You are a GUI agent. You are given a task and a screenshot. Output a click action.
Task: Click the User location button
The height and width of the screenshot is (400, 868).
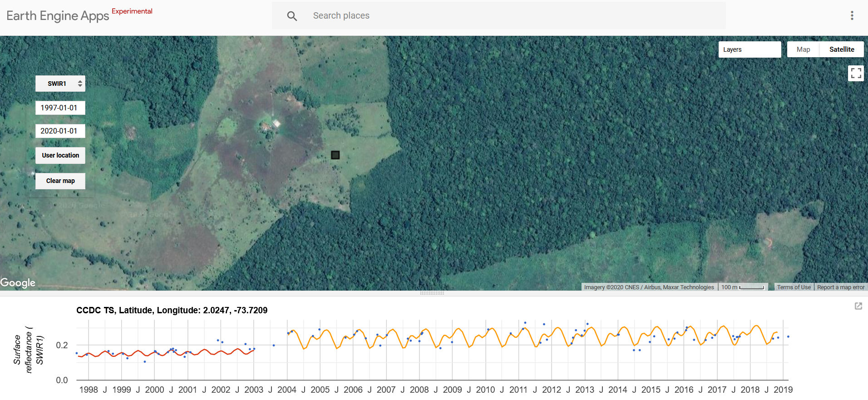click(x=60, y=155)
